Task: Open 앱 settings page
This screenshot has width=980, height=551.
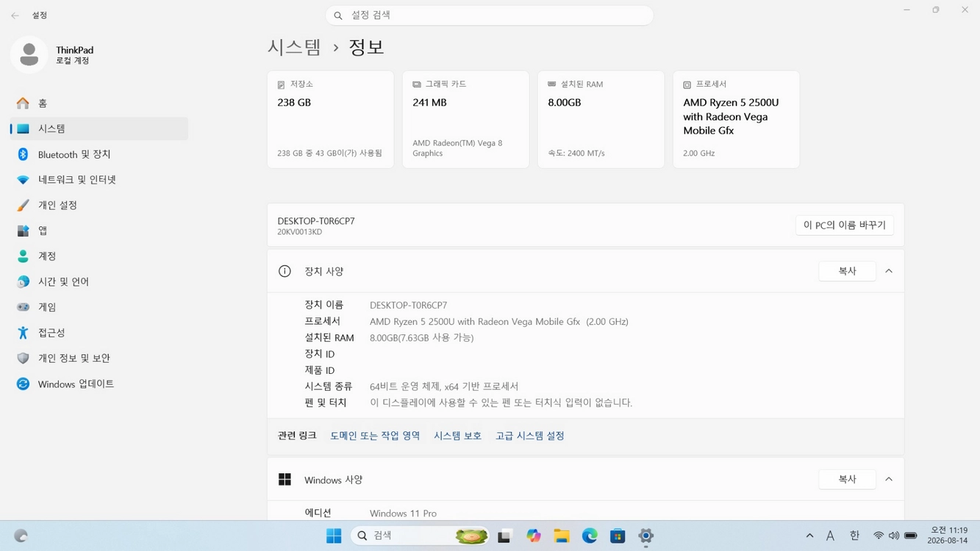Action: point(99,231)
